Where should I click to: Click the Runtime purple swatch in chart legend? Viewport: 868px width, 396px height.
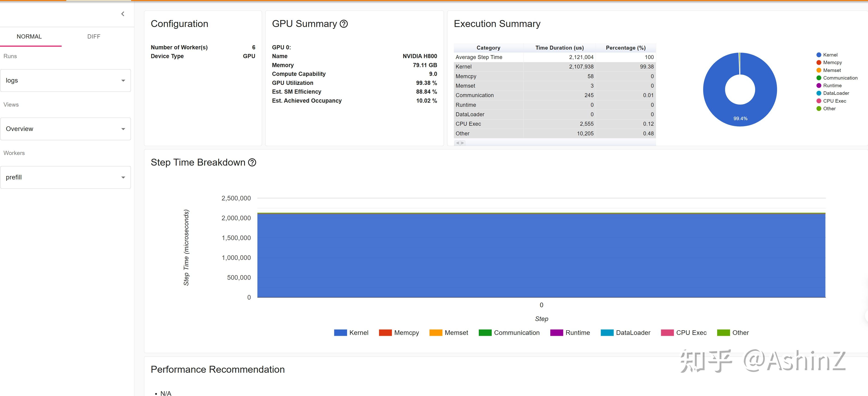556,333
